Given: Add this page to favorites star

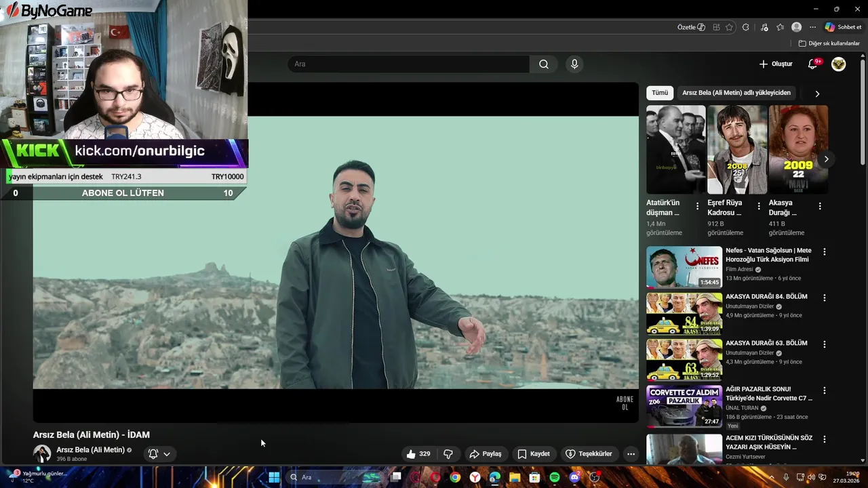Looking at the screenshot, I should tap(729, 27).
